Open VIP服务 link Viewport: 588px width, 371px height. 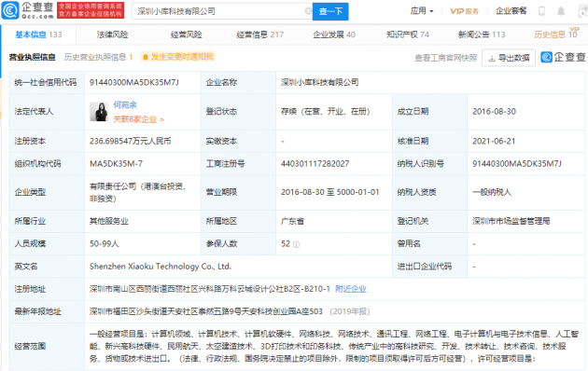pyautogui.click(x=464, y=11)
